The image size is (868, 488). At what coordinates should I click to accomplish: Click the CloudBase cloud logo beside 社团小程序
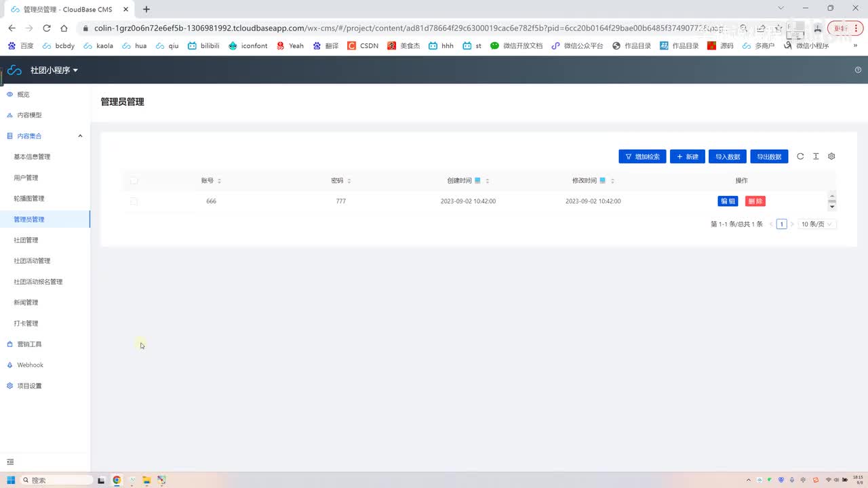(x=15, y=70)
